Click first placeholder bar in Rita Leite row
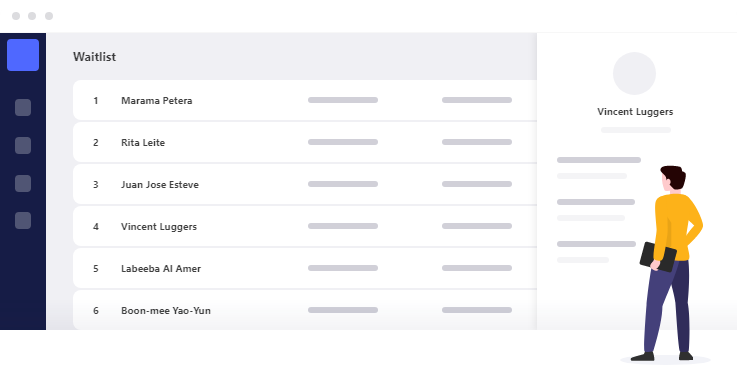746x375 pixels. pyautogui.click(x=343, y=142)
